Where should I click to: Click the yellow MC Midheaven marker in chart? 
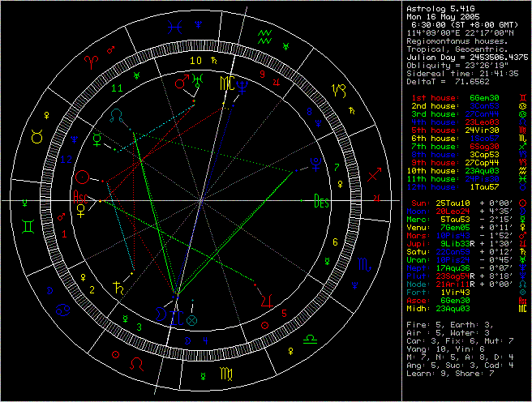(x=227, y=83)
